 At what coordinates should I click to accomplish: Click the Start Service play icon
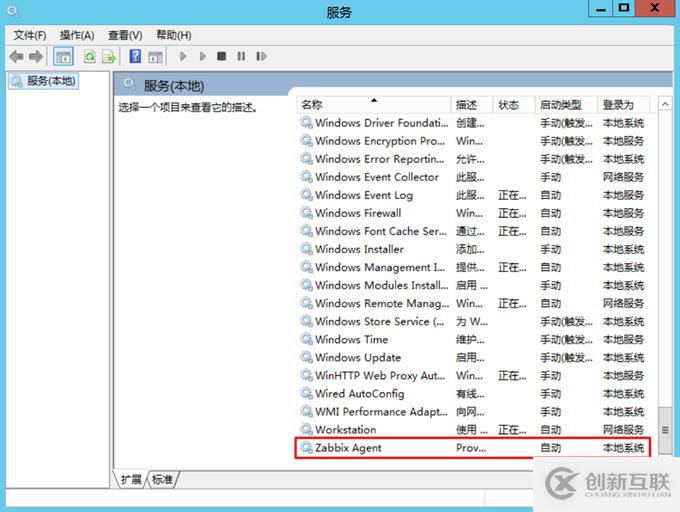(183, 56)
